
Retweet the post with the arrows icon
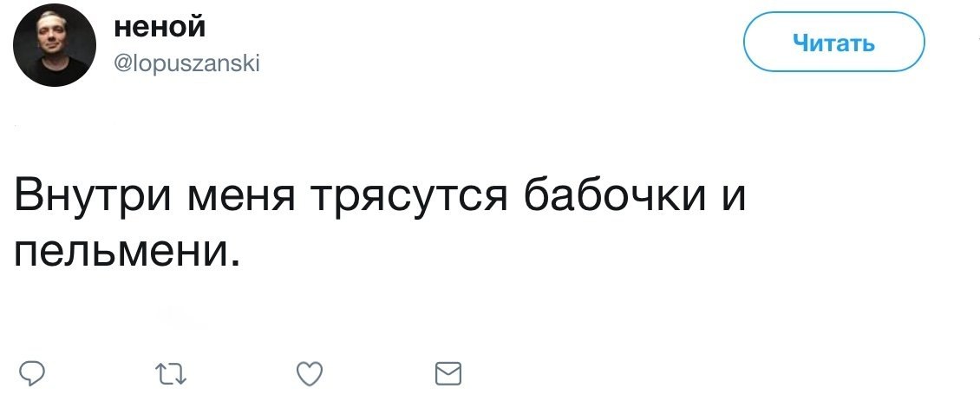(x=171, y=374)
